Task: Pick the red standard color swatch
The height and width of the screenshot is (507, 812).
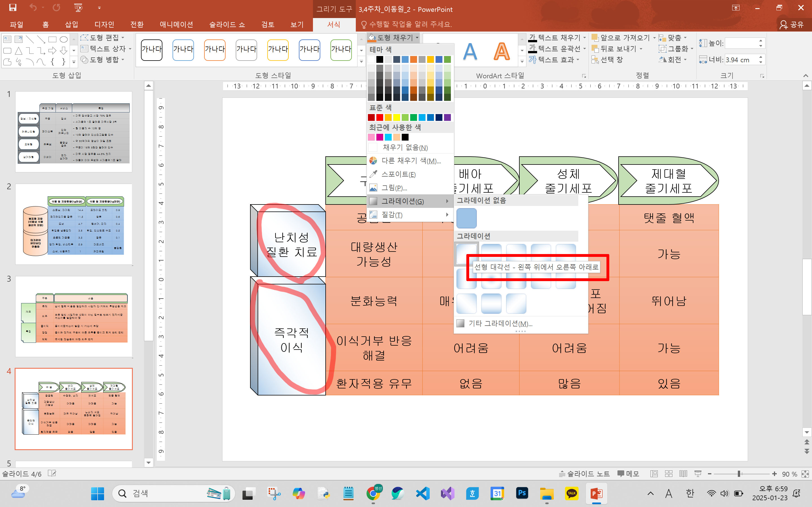Action: pyautogui.click(x=379, y=117)
